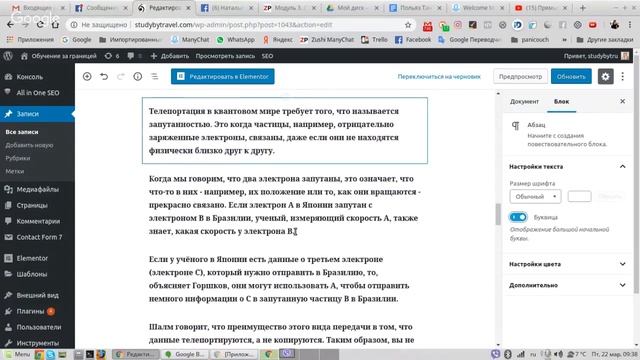
Task: Open more tools vertical dots menu
Action: (x=622, y=76)
